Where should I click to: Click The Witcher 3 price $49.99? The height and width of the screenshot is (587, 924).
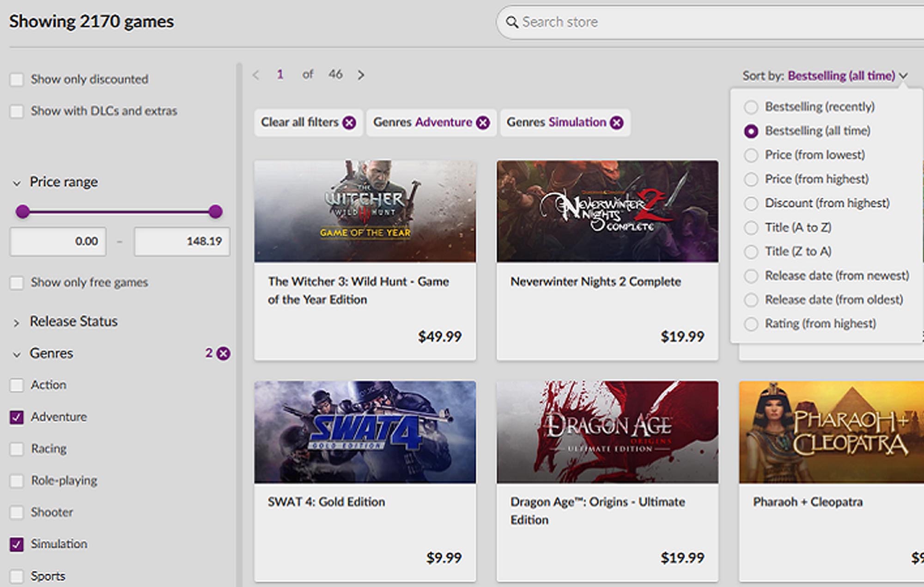click(x=440, y=336)
